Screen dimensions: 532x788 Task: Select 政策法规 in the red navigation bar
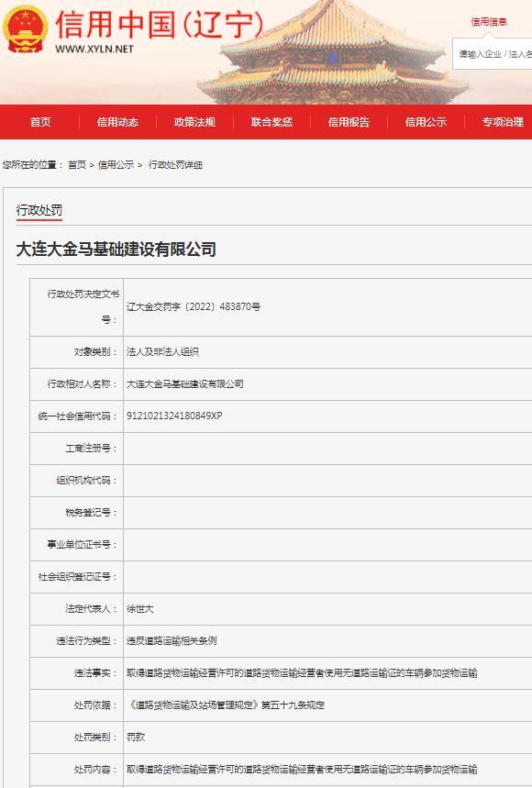tap(194, 122)
